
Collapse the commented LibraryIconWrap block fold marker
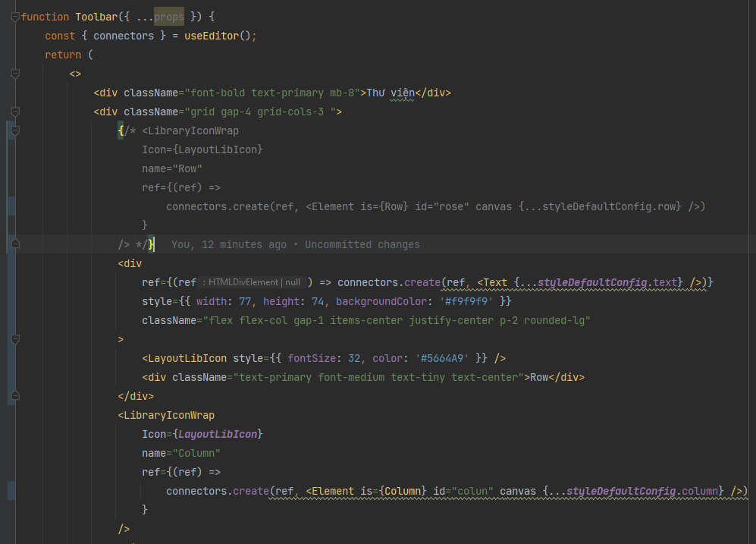pos(15,130)
